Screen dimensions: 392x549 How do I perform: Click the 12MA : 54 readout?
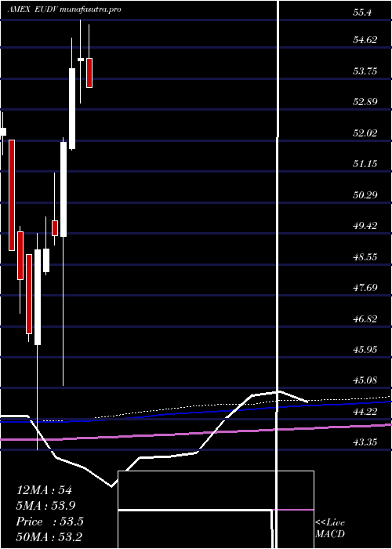click(x=44, y=490)
